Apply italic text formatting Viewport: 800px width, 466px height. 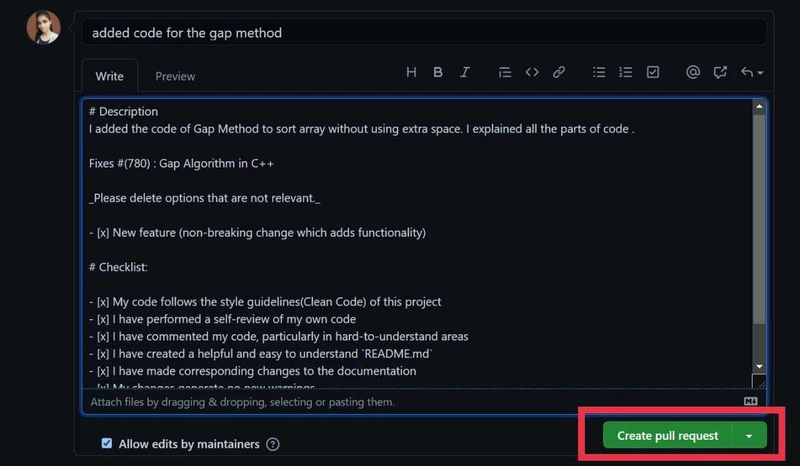click(465, 72)
